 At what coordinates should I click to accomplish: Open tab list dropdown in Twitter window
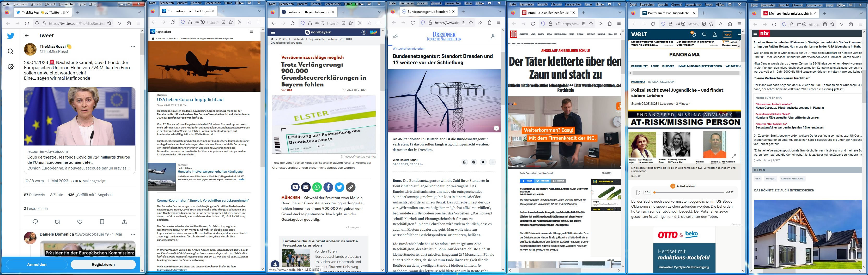point(139,12)
